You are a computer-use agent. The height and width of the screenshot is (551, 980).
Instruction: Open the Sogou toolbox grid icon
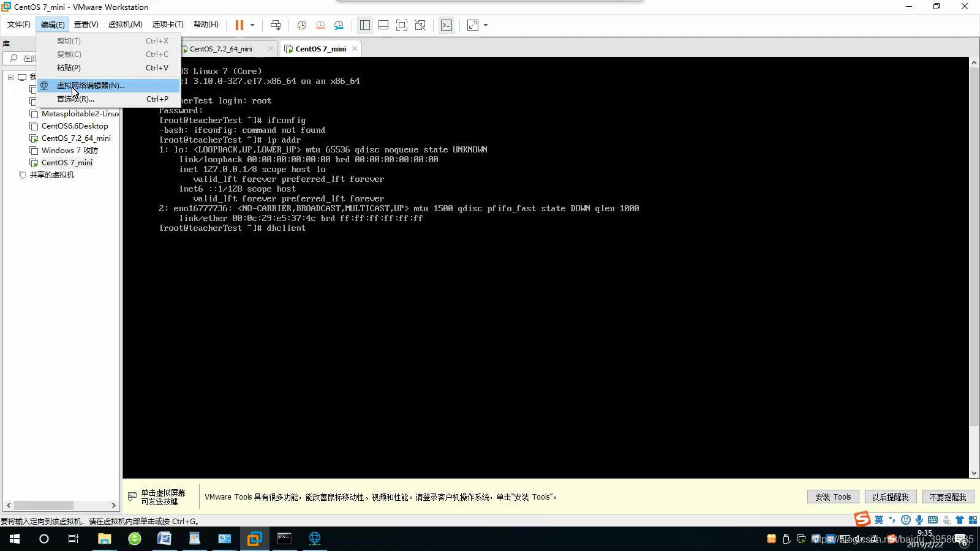[x=973, y=520]
